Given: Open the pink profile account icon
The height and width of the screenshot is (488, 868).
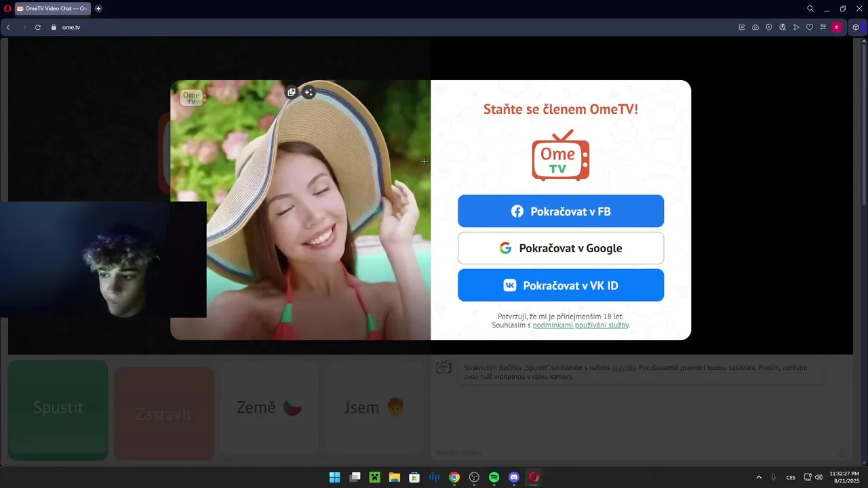Looking at the screenshot, I should [x=837, y=27].
